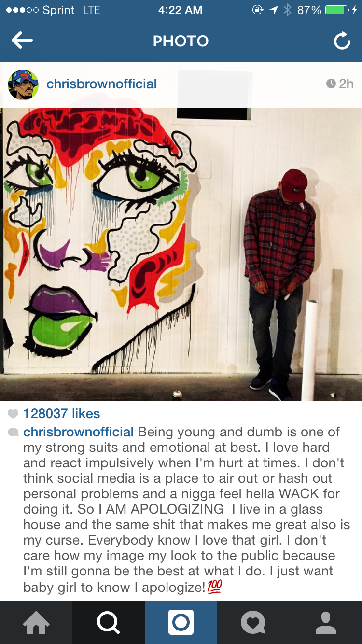Open the Activity heart bubble tab
Image resolution: width=362 pixels, height=644 pixels.
(x=253, y=622)
